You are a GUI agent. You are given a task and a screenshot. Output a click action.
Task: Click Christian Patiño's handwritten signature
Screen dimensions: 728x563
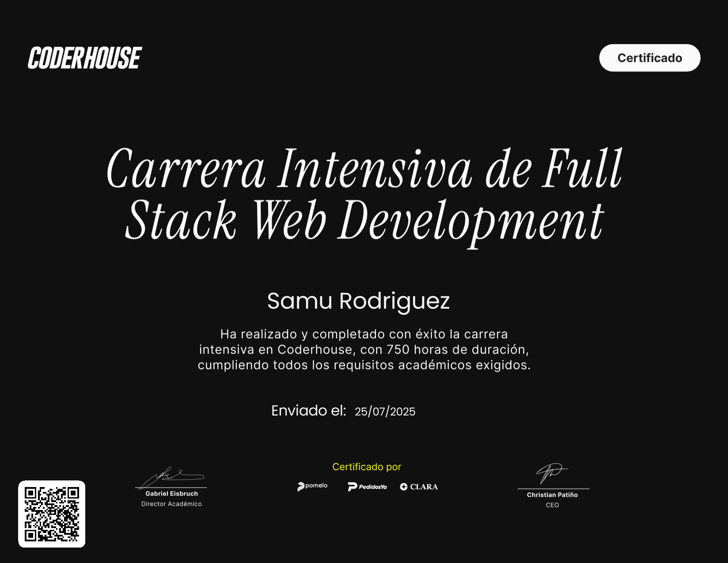(x=551, y=473)
